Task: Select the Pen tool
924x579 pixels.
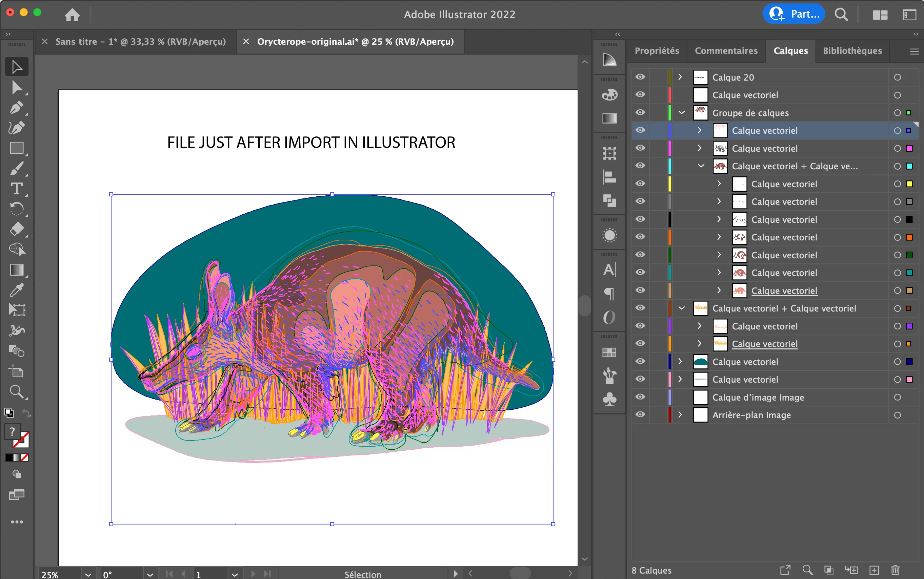Action: 16,108
